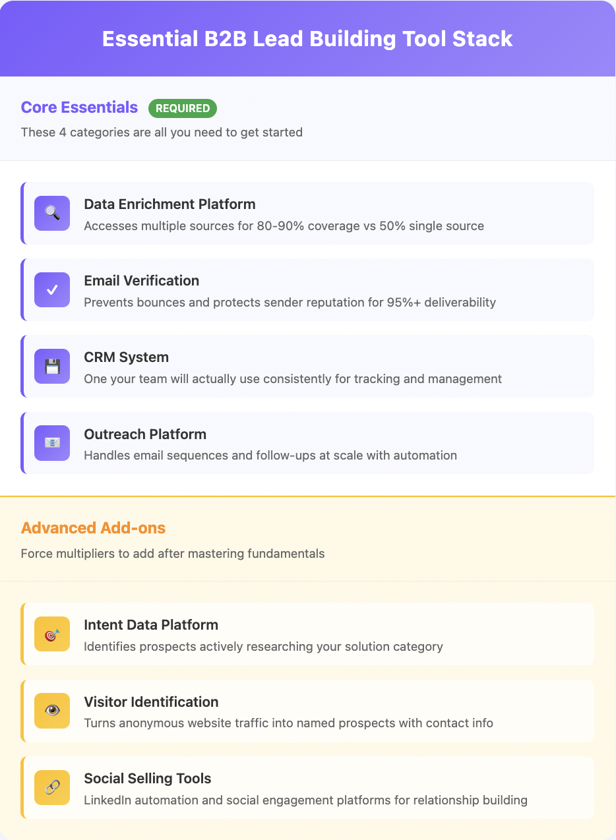Image resolution: width=616 pixels, height=840 pixels.
Task: Click the chain link Social Selling icon
Action: tap(52, 787)
